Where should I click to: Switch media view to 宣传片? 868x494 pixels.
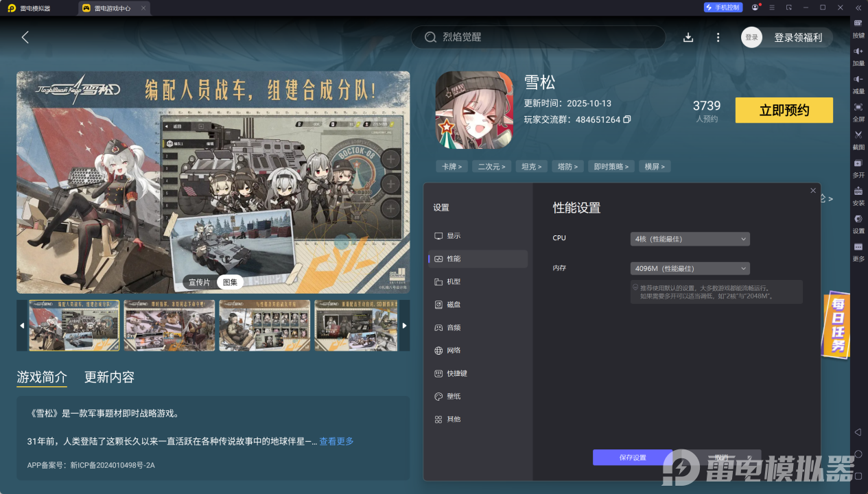point(200,282)
